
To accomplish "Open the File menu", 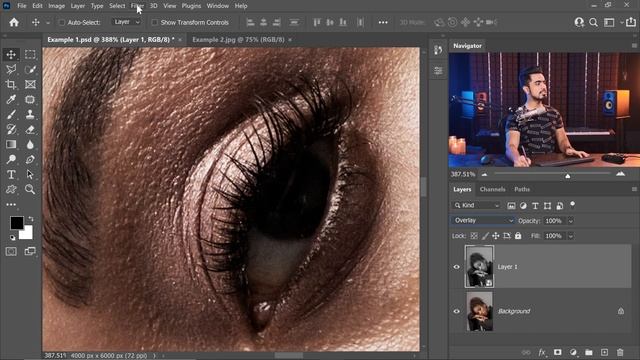I will point(22,6).
